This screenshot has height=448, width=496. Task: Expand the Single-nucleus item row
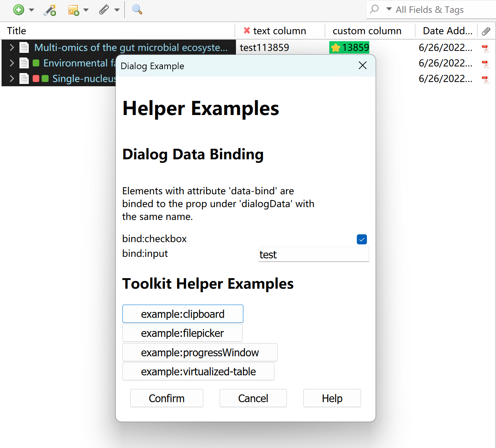coord(12,78)
